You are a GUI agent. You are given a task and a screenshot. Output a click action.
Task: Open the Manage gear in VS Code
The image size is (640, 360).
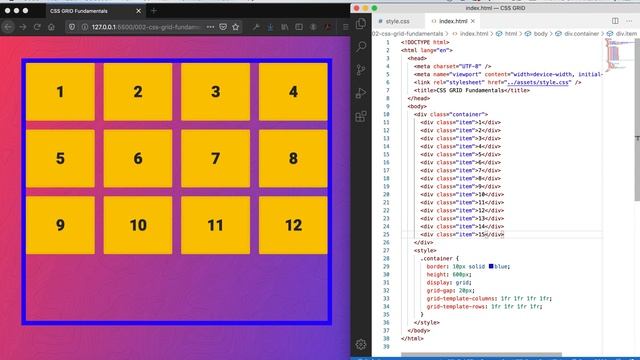361,344
